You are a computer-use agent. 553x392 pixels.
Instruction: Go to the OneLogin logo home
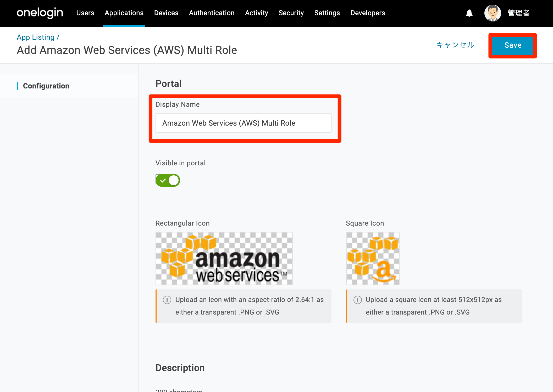[40, 13]
